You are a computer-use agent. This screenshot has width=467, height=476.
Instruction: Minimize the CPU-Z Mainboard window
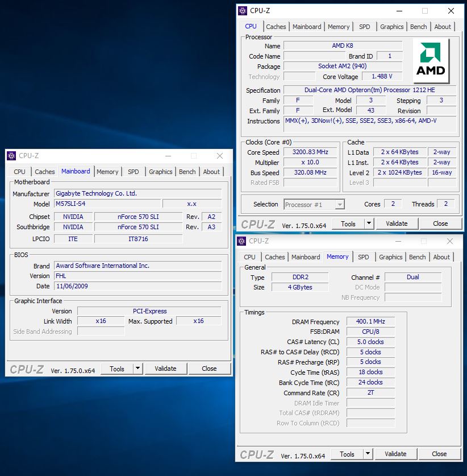click(x=168, y=156)
